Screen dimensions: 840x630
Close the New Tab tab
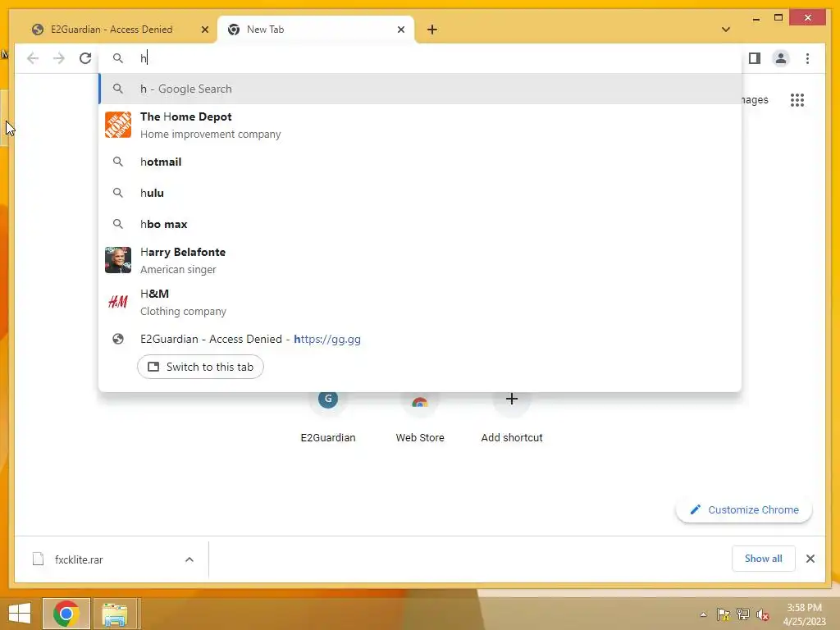point(400,30)
